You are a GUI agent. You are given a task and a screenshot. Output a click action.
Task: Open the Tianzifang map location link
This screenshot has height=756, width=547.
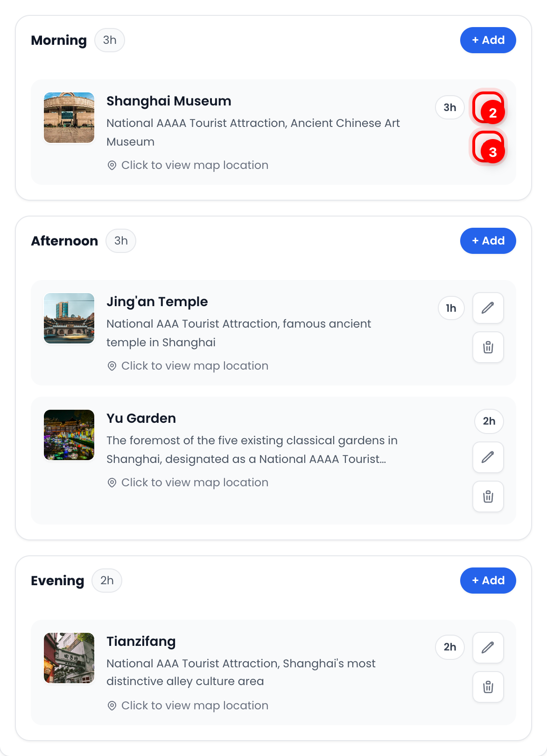(x=194, y=706)
